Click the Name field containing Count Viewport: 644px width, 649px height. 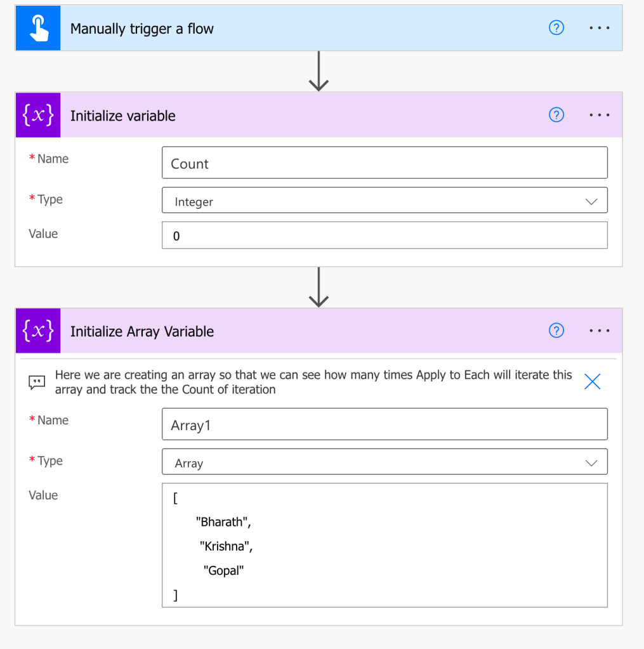pyautogui.click(x=384, y=163)
